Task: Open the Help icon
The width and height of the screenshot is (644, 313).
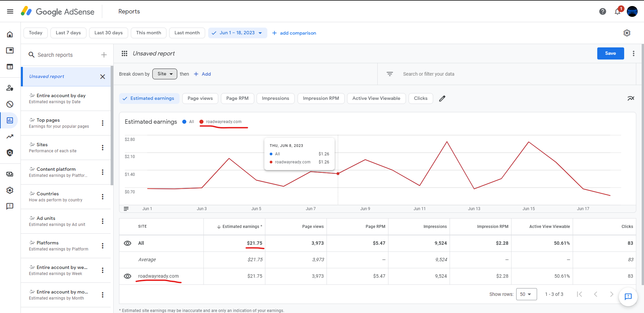Action: pyautogui.click(x=603, y=11)
